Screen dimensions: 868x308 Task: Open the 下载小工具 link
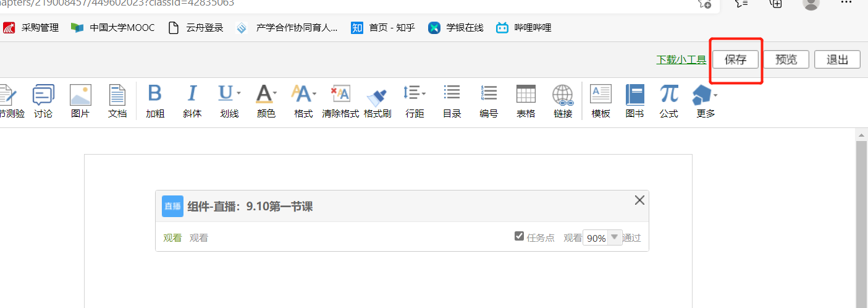click(x=681, y=60)
